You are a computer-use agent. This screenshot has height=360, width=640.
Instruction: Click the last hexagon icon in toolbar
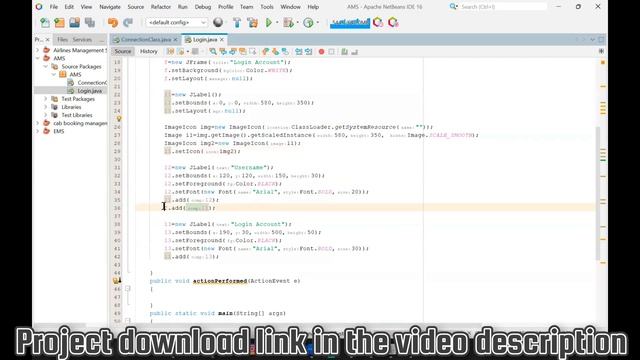point(393,22)
